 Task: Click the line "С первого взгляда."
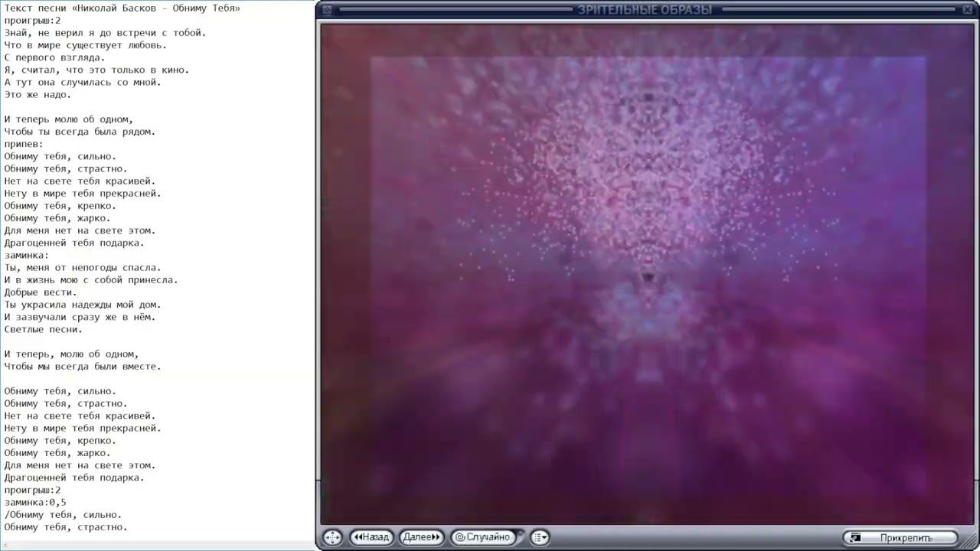coord(54,57)
